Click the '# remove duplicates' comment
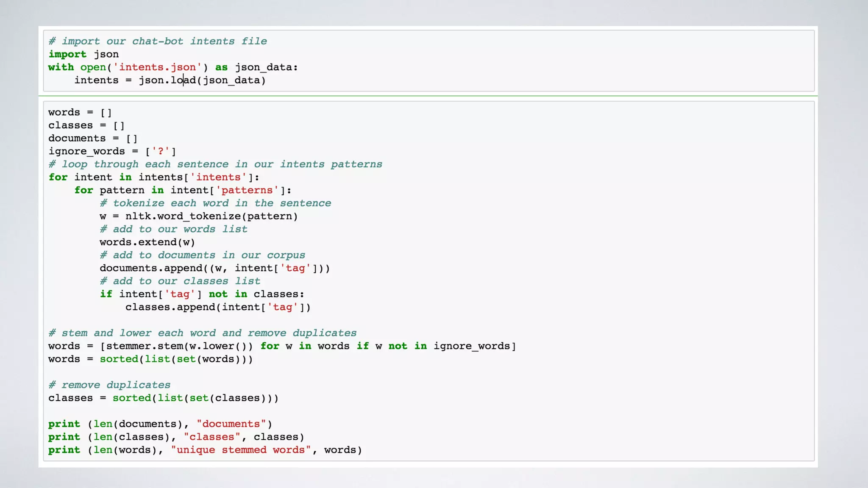This screenshot has height=488, width=868. click(x=109, y=385)
